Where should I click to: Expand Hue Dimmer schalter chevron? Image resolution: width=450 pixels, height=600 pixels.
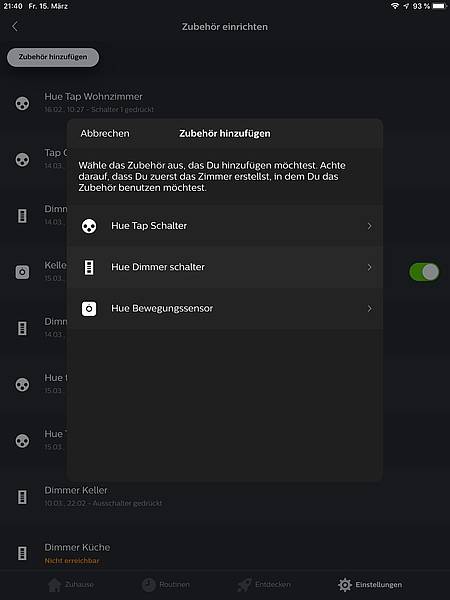click(x=369, y=267)
